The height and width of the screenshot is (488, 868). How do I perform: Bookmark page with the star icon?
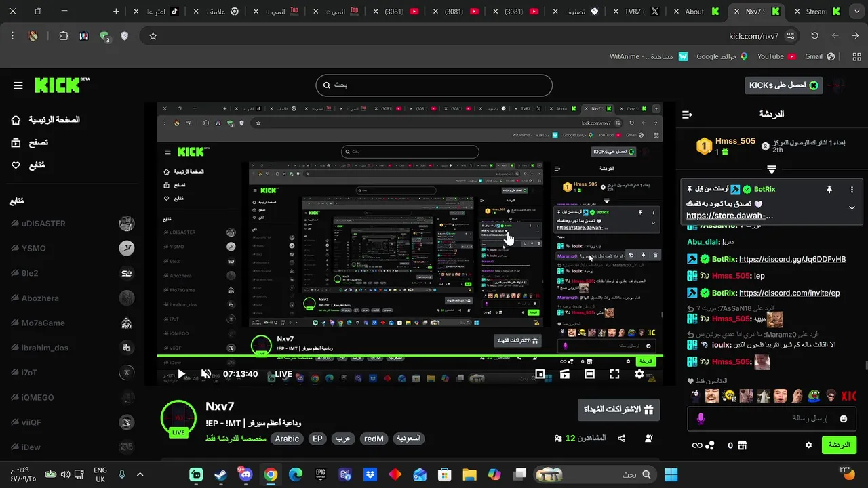153,36
